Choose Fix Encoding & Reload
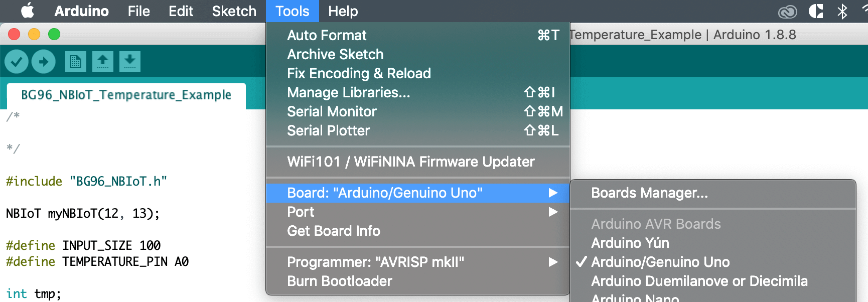 click(418, 73)
